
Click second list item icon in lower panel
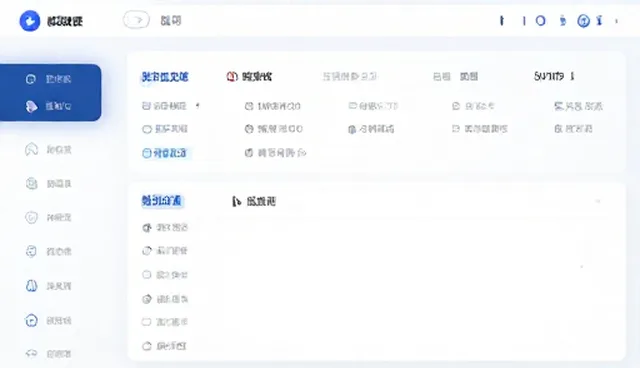pos(147,251)
